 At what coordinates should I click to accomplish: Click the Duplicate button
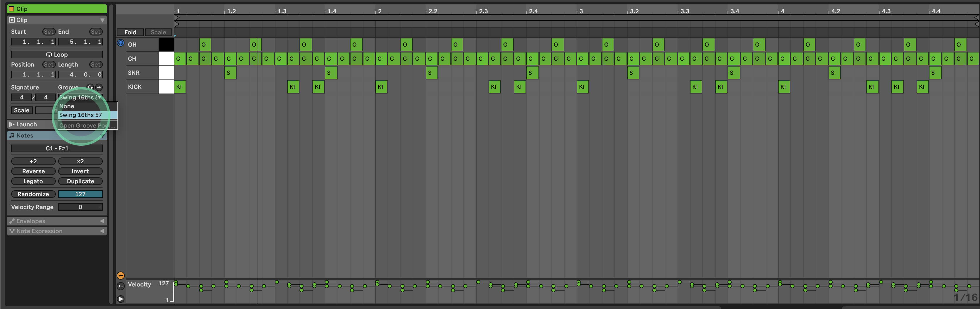80,181
